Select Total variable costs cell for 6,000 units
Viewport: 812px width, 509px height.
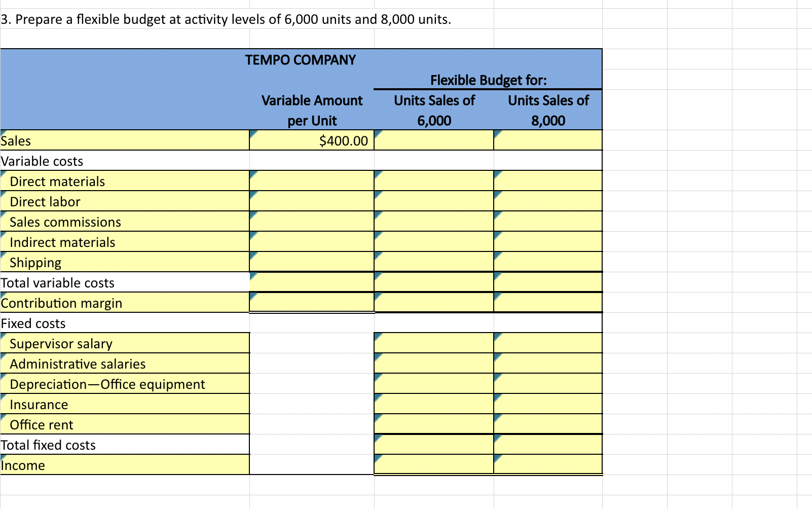point(434,282)
